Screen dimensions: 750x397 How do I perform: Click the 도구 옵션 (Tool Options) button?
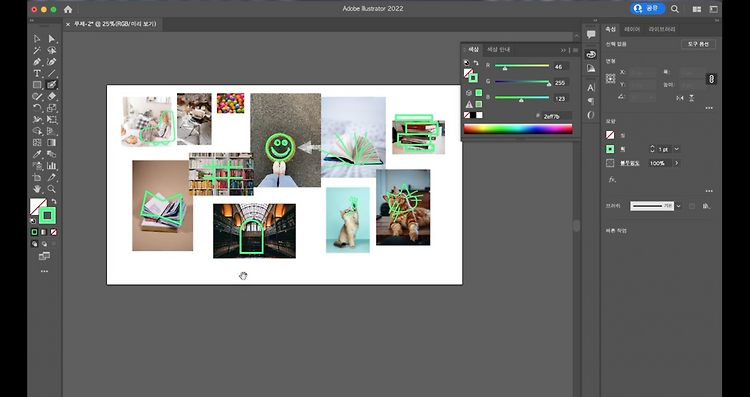pyautogui.click(x=698, y=44)
